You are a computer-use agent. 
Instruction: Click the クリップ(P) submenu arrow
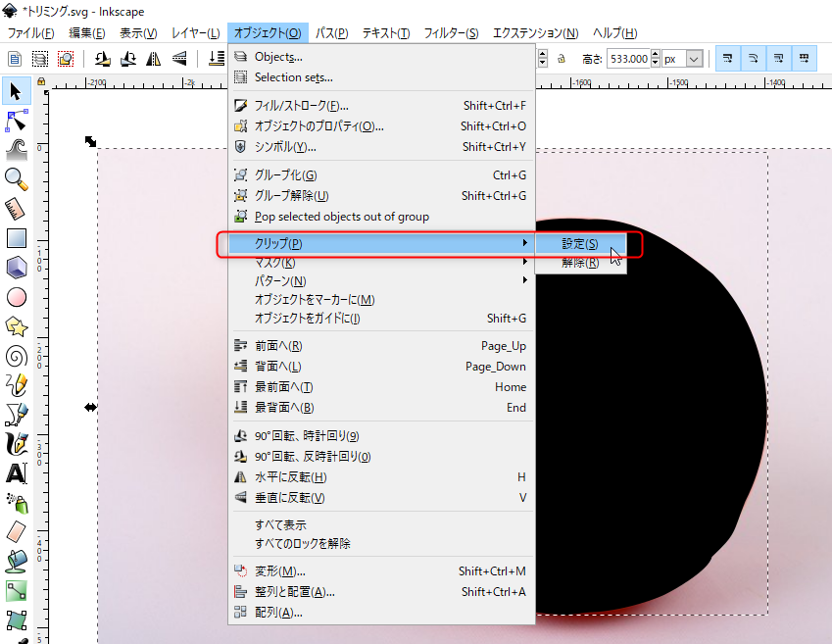pyautogui.click(x=524, y=243)
